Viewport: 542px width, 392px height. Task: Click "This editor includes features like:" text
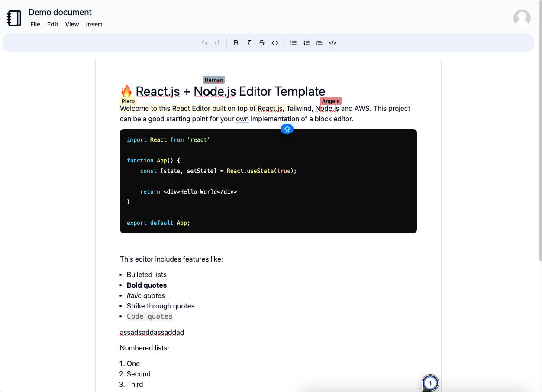tap(171, 259)
